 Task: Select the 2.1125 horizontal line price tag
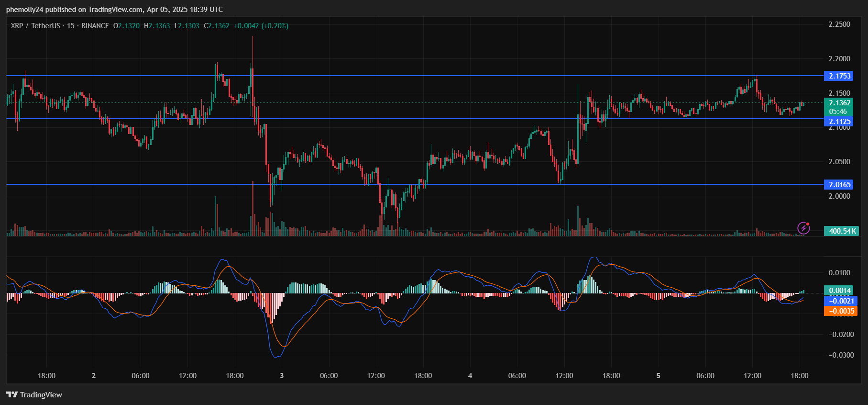[x=839, y=122]
